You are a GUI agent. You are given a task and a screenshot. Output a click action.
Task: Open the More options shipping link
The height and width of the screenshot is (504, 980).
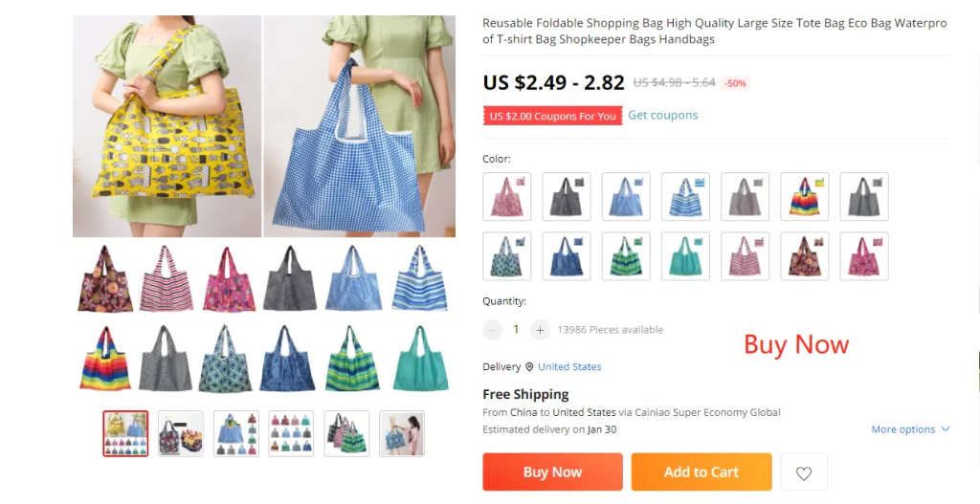click(903, 429)
